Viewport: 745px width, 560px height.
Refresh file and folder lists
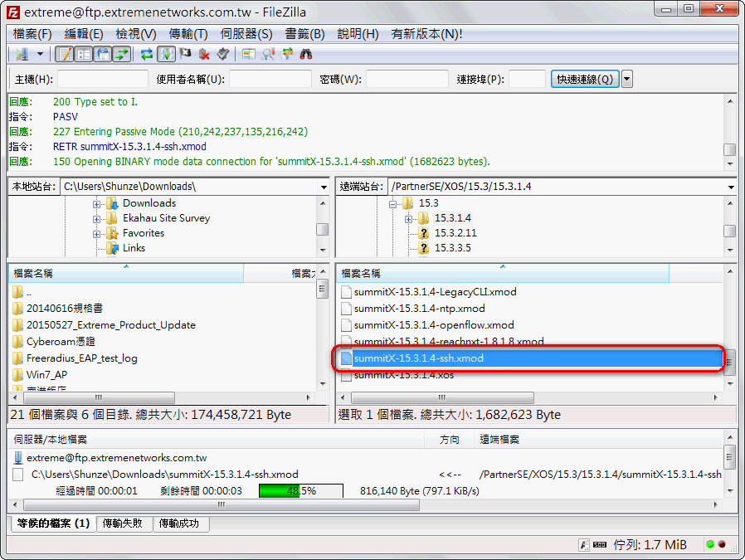tap(147, 54)
